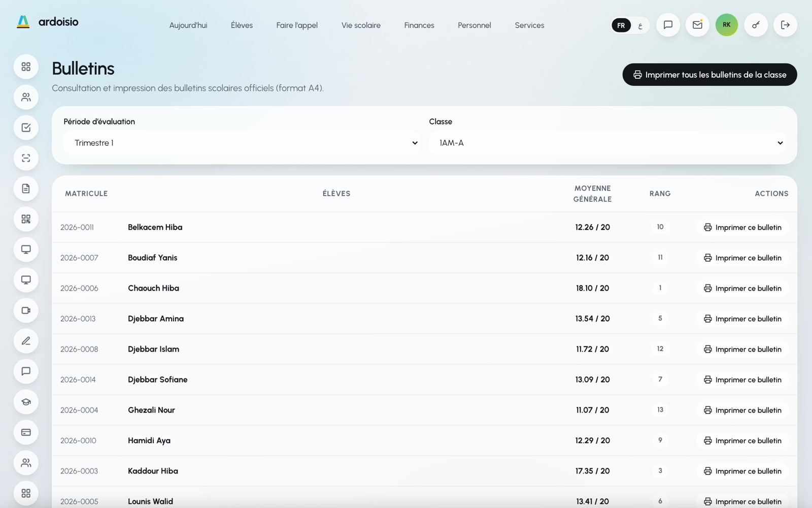Open the chat bubble icon in top bar
The image size is (812, 508).
(x=668, y=25)
